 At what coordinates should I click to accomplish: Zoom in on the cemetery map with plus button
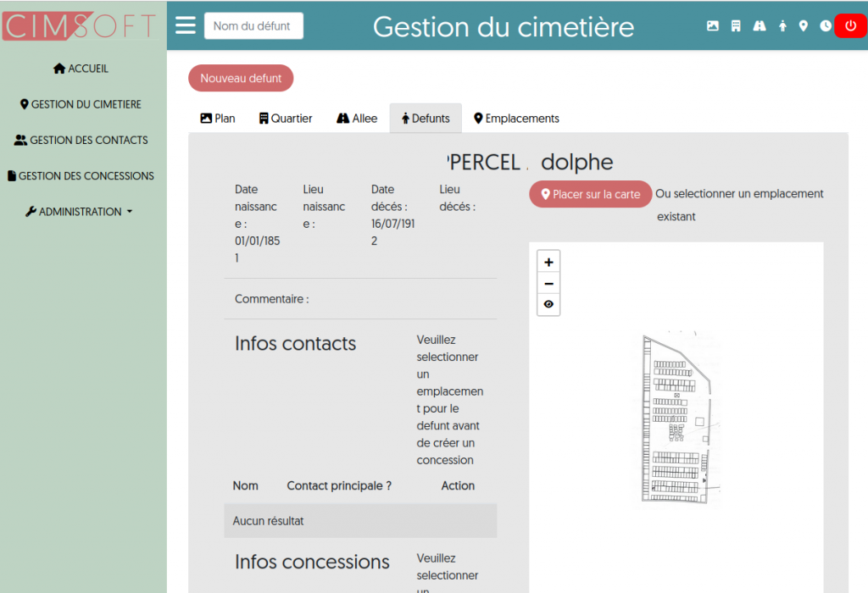548,262
